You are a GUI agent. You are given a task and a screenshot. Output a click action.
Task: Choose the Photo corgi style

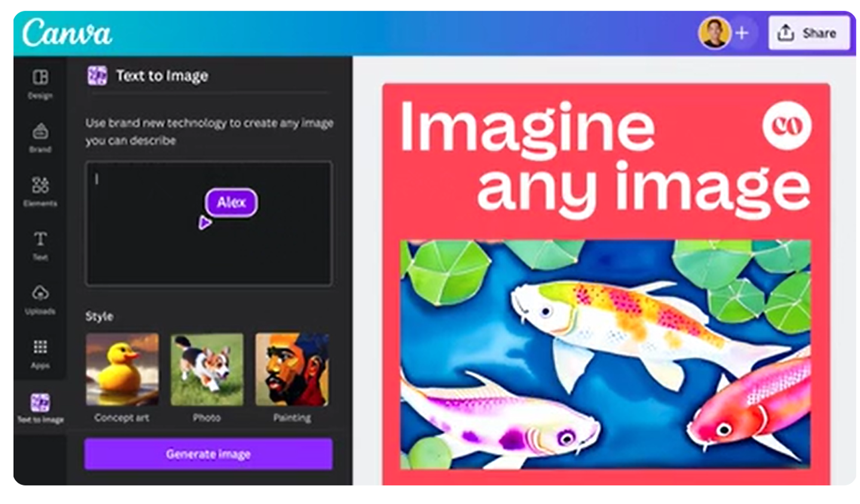pyautogui.click(x=207, y=370)
